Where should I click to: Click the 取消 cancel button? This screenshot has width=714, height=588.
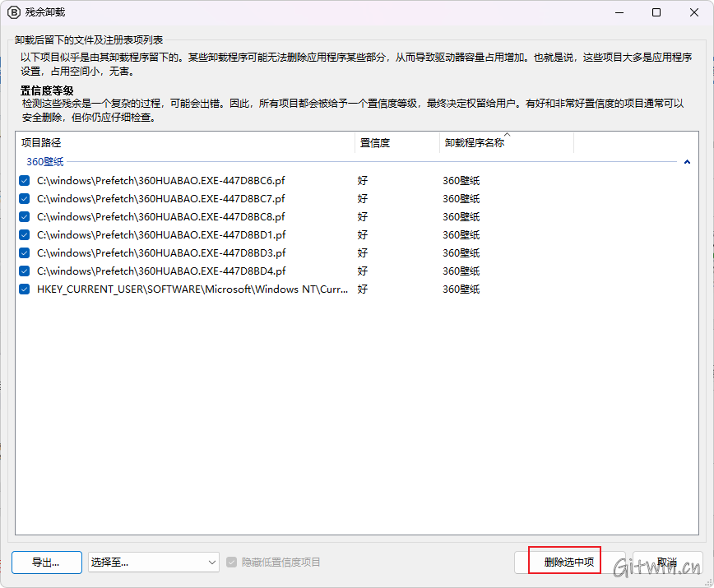667,563
